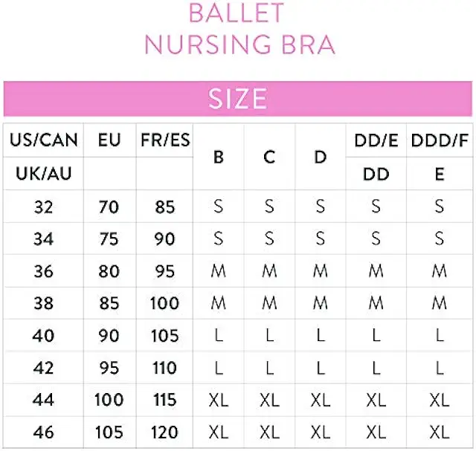Click FR/ES size 120 cell

pyautogui.click(x=165, y=432)
